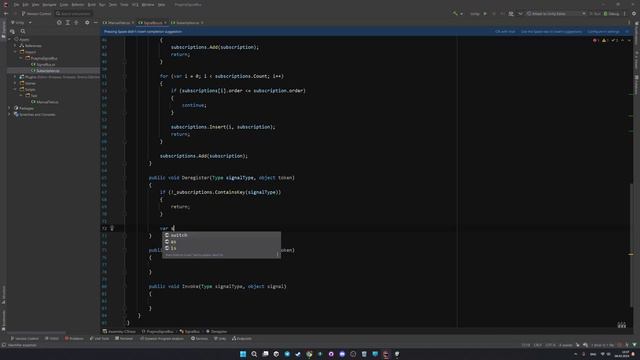The height and width of the screenshot is (360, 640).
Task: Click 'Use the Space key to insert suggestions' link
Action: (551, 31)
